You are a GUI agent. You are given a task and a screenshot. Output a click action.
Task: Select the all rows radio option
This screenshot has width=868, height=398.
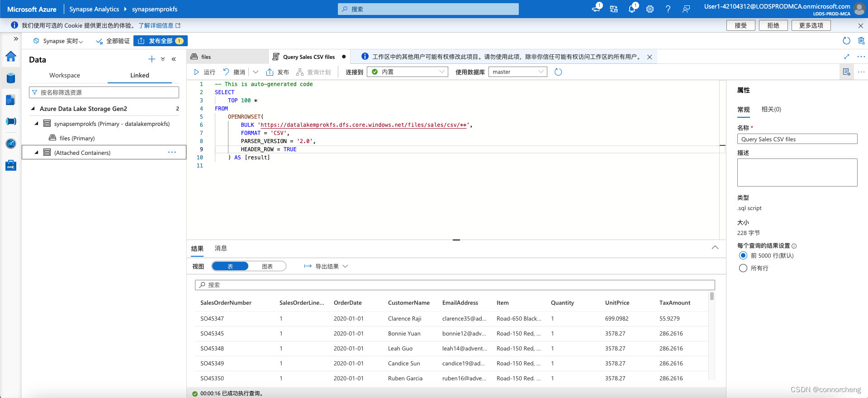(743, 268)
